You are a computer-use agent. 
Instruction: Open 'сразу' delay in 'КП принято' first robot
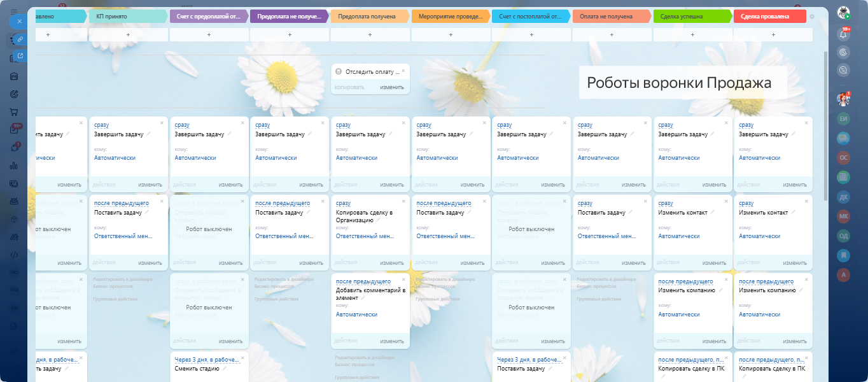[101, 125]
